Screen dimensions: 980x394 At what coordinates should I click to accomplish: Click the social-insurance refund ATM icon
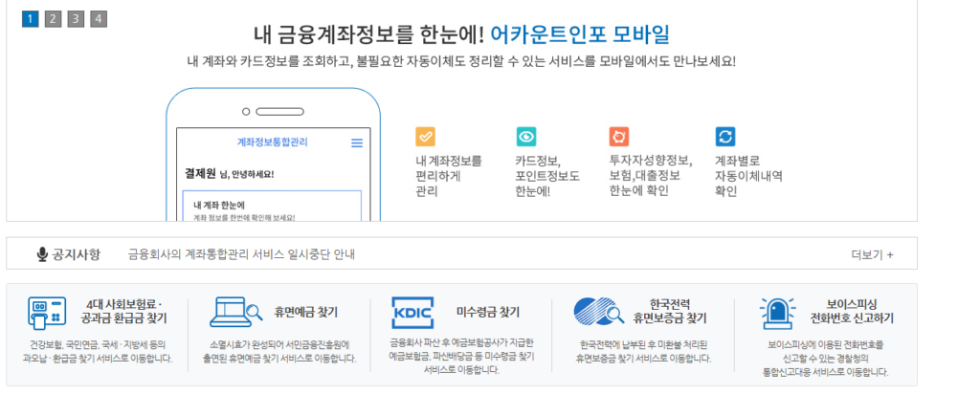click(x=47, y=312)
